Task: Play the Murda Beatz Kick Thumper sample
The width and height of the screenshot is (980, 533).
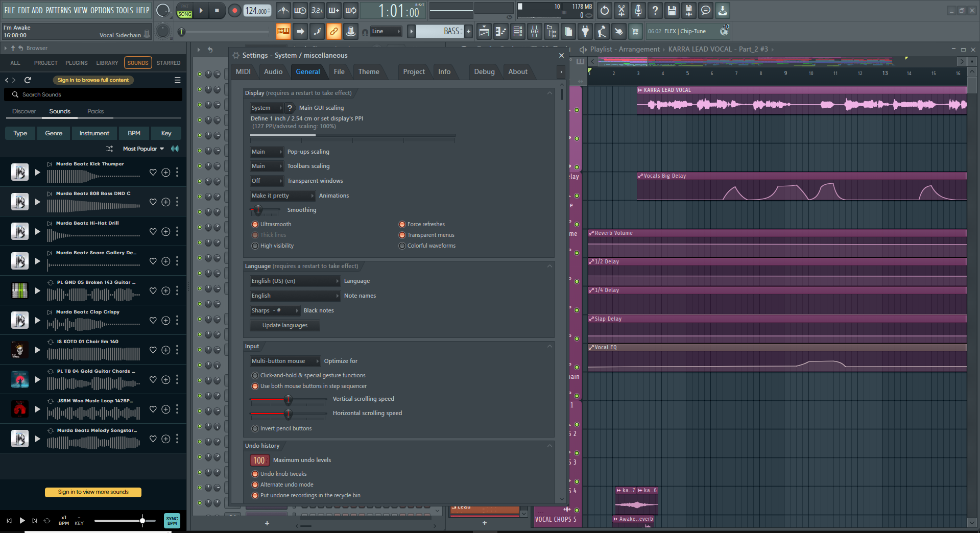Action: (x=37, y=173)
